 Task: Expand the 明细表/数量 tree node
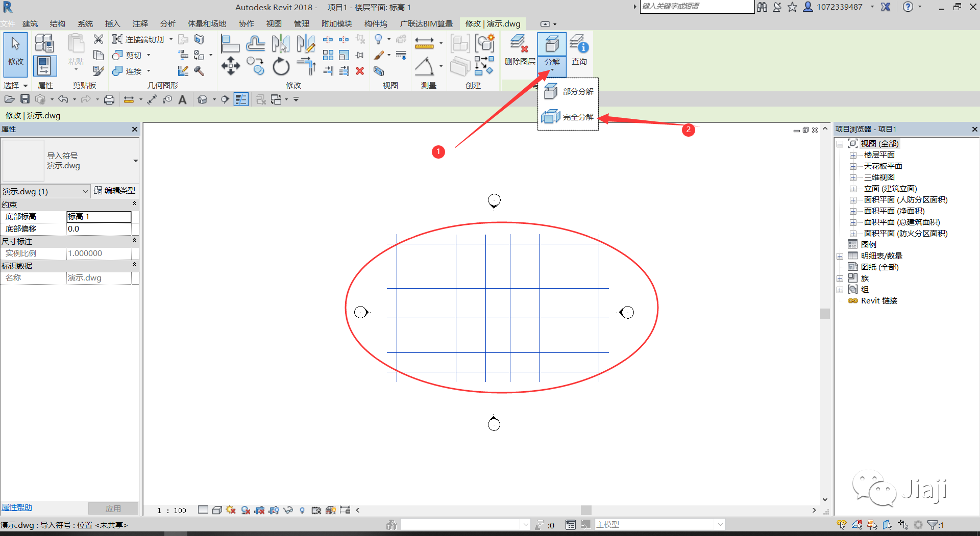tap(840, 256)
